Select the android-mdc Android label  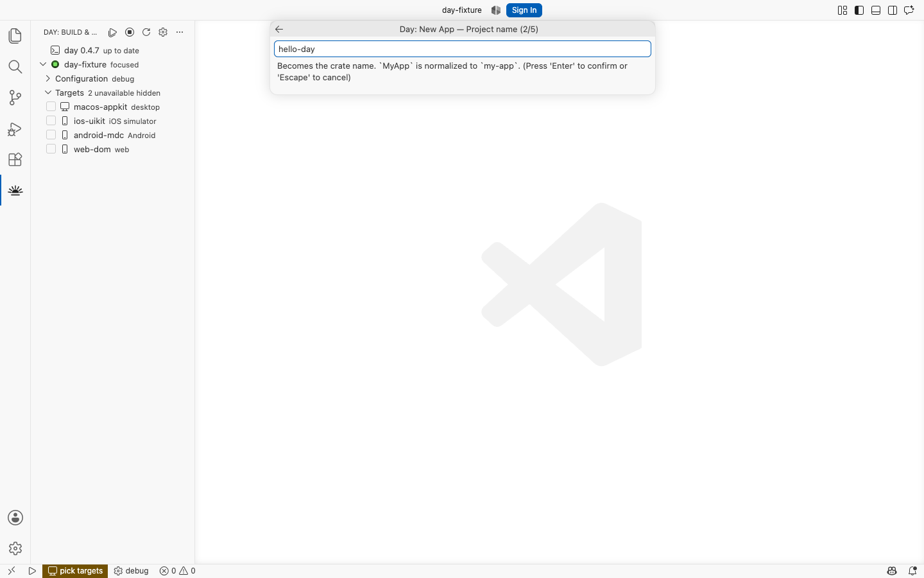[114, 136]
